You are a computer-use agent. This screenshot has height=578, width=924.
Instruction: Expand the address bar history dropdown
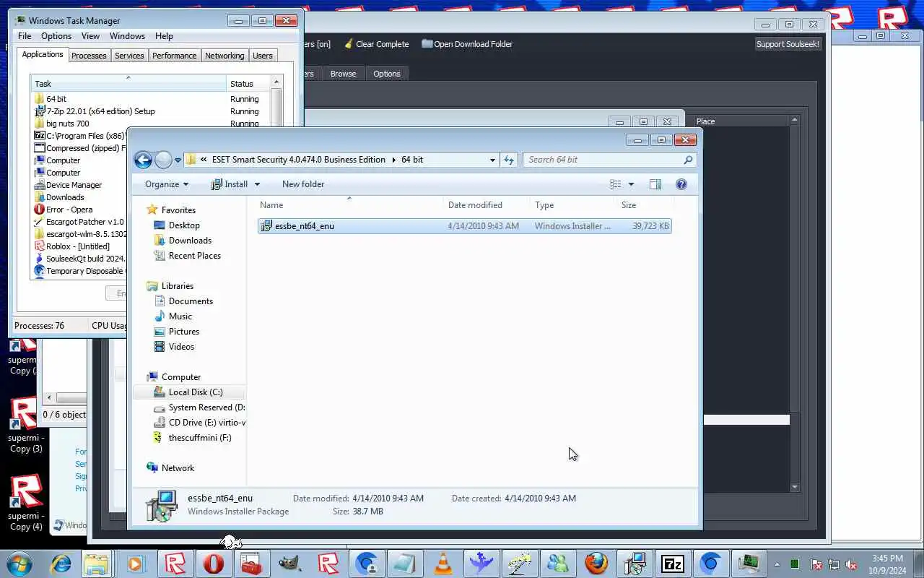point(492,160)
